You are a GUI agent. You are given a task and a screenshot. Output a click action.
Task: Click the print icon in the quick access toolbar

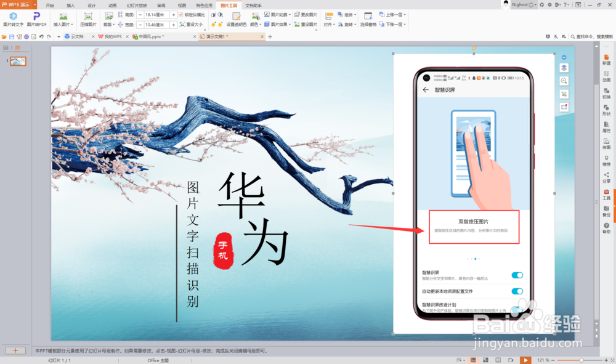pyautogui.click(x=26, y=36)
